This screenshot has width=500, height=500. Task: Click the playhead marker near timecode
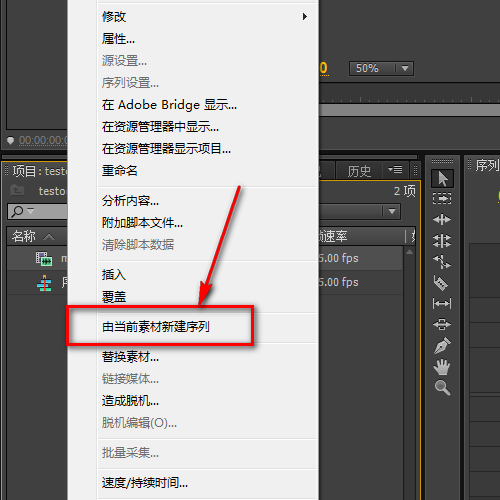point(10,140)
